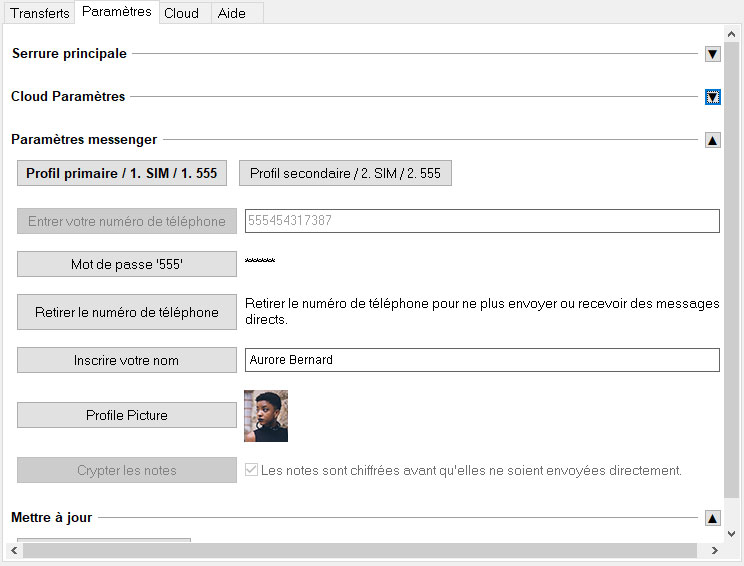The height and width of the screenshot is (566, 744).
Task: Open the Aide tab
Action: click(232, 13)
